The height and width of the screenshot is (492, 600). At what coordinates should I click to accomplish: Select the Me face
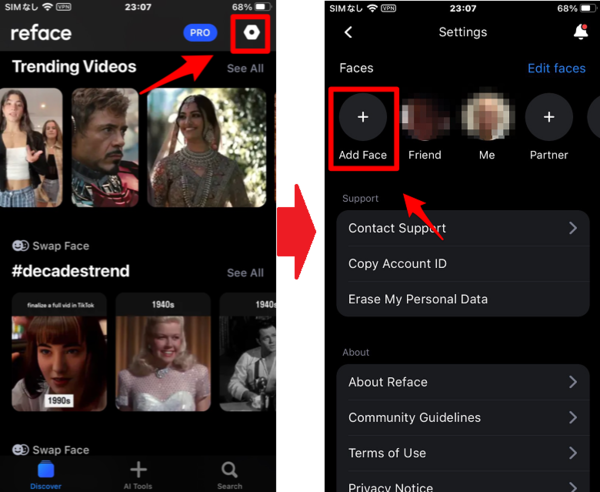pos(487,117)
